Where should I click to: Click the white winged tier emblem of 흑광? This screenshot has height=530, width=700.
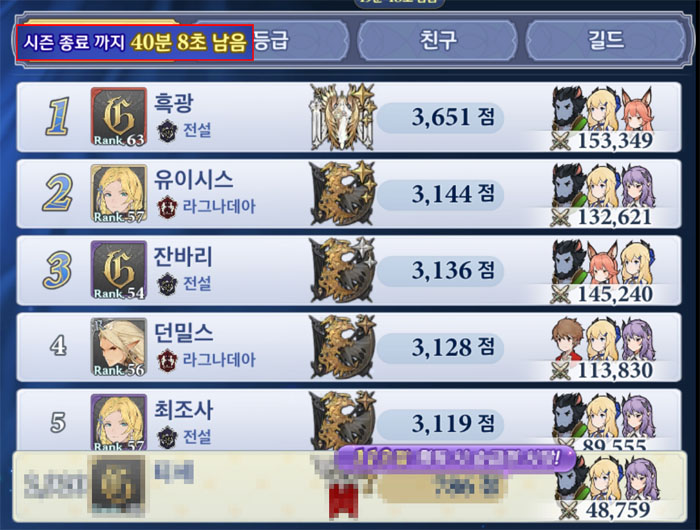pyautogui.click(x=343, y=117)
